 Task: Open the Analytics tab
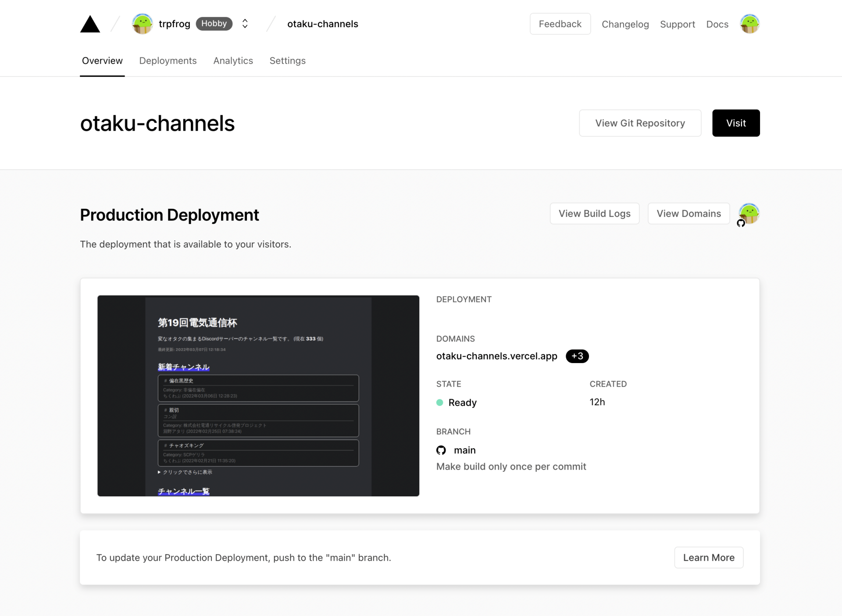coord(233,61)
